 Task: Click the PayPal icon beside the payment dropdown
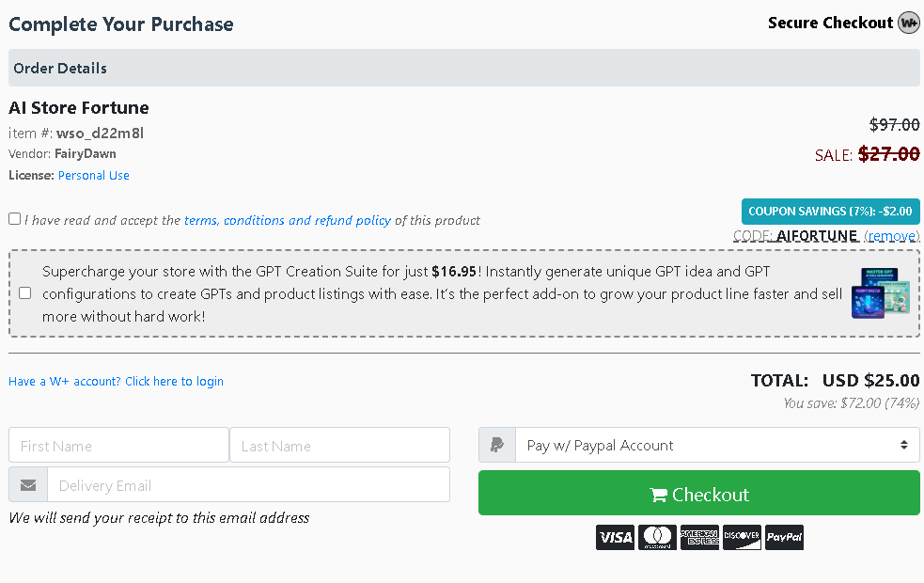point(496,444)
